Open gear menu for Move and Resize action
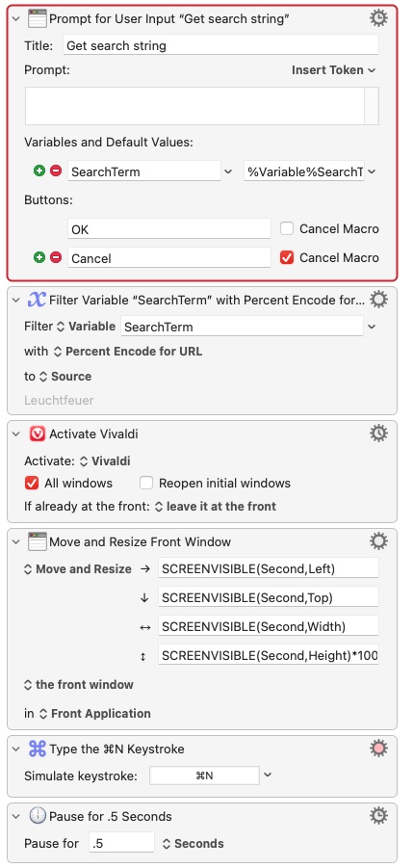The width and height of the screenshot is (413, 868). pyautogui.click(x=378, y=541)
